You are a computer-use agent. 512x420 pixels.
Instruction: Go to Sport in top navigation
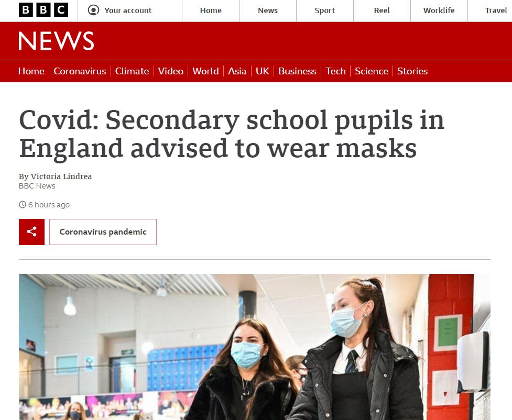click(x=324, y=10)
